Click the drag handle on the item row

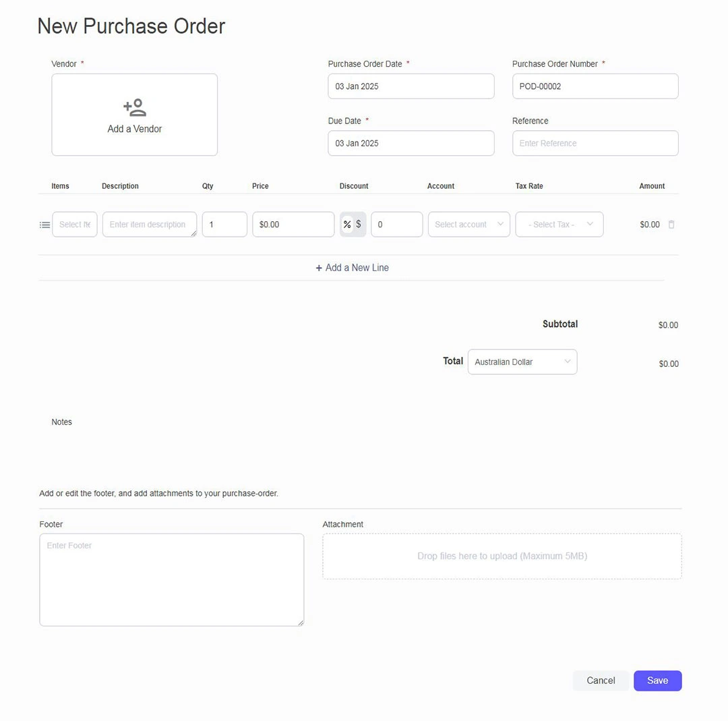click(44, 225)
